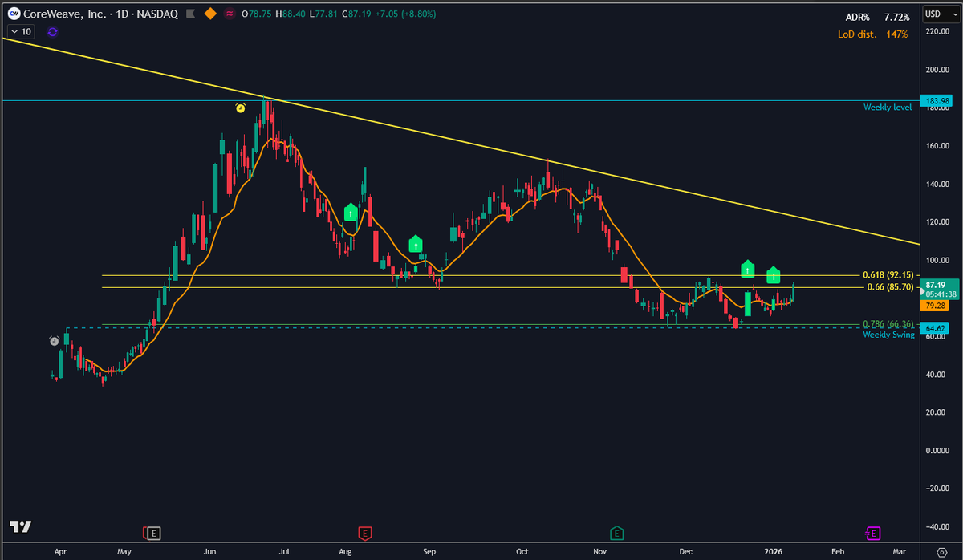Click the green up-arrow signal in early August
The height and width of the screenshot is (560, 963).
click(351, 213)
